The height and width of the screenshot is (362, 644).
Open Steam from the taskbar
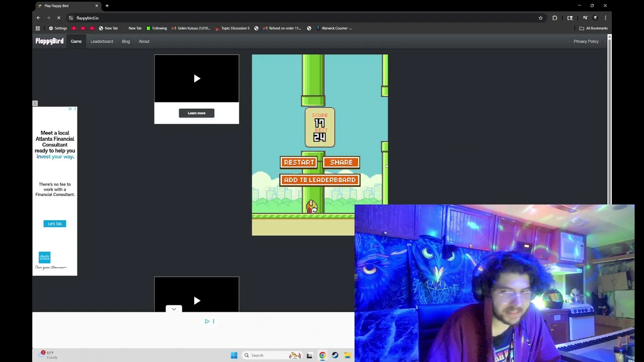(335, 355)
